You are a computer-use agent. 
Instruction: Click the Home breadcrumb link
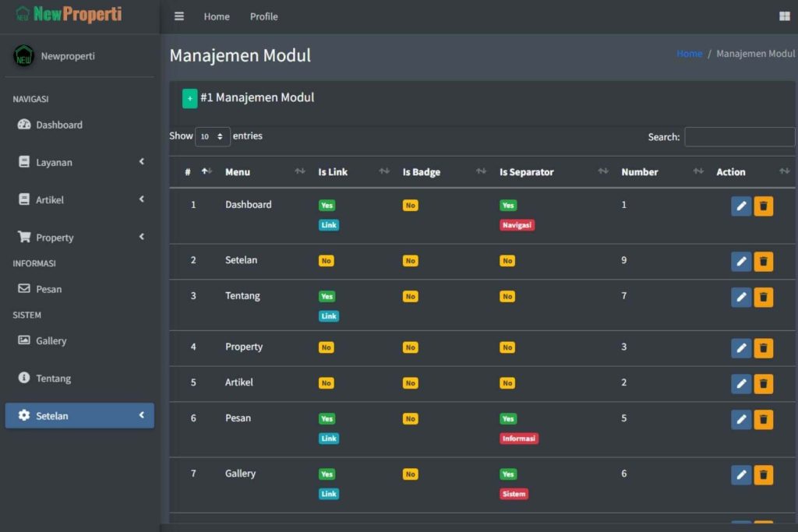click(x=689, y=54)
